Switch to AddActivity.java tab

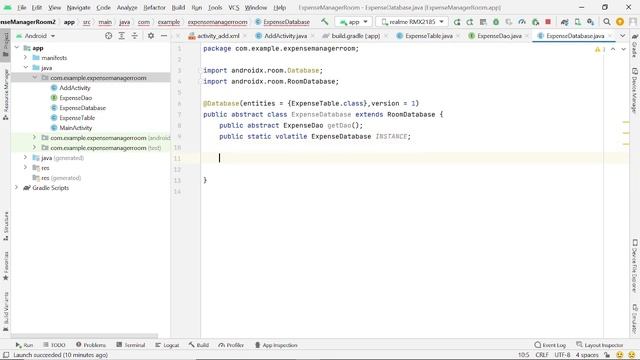click(284, 36)
